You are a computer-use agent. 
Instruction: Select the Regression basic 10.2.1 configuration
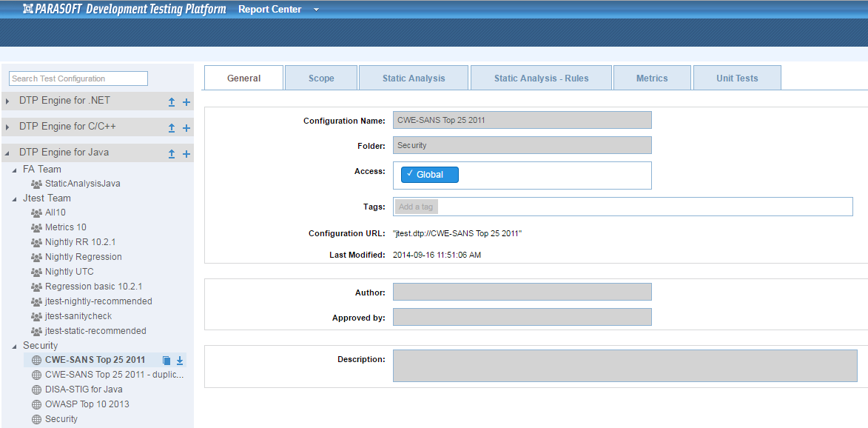pos(94,287)
